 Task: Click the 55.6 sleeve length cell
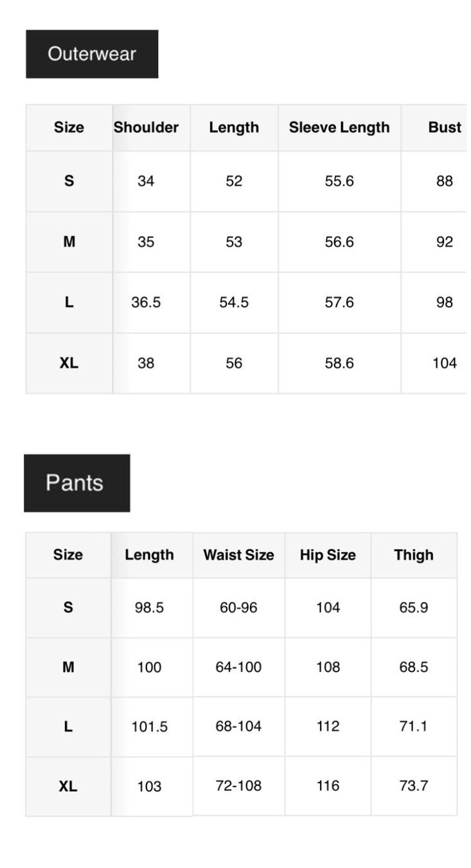pos(339,181)
